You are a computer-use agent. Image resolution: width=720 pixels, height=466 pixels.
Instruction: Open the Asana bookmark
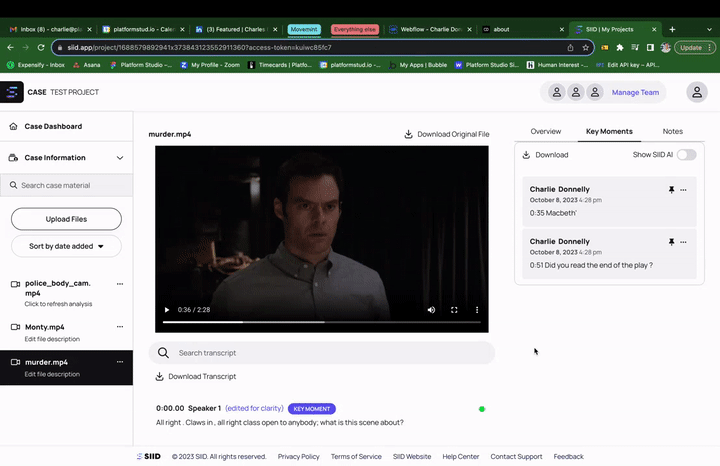(87, 65)
